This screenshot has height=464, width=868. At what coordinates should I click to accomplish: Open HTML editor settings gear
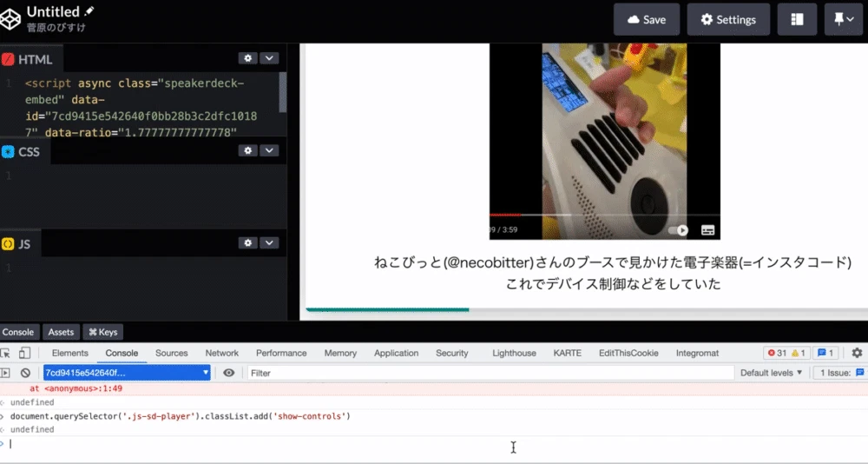(x=247, y=58)
